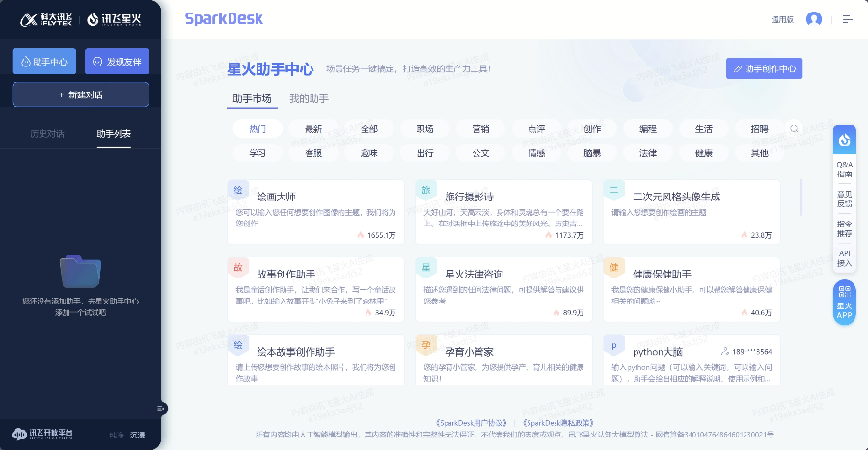Click the flame popularity icon on the 绘画大师 card
The height and width of the screenshot is (450, 868).
coord(361,235)
